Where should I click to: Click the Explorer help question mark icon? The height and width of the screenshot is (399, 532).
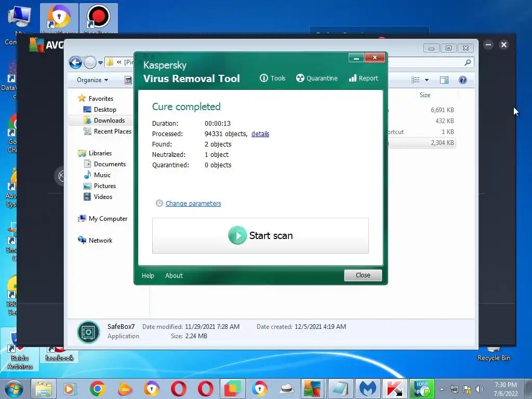coord(463,80)
